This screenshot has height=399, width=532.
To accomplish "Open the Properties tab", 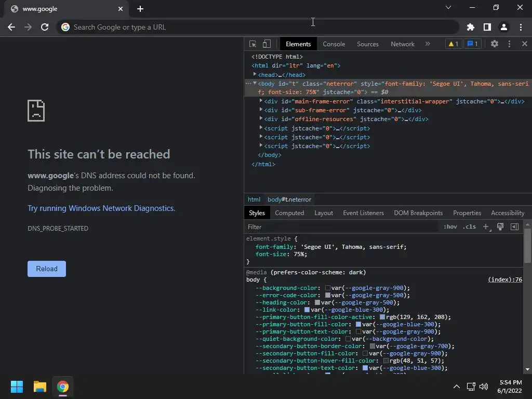I will click(467, 213).
